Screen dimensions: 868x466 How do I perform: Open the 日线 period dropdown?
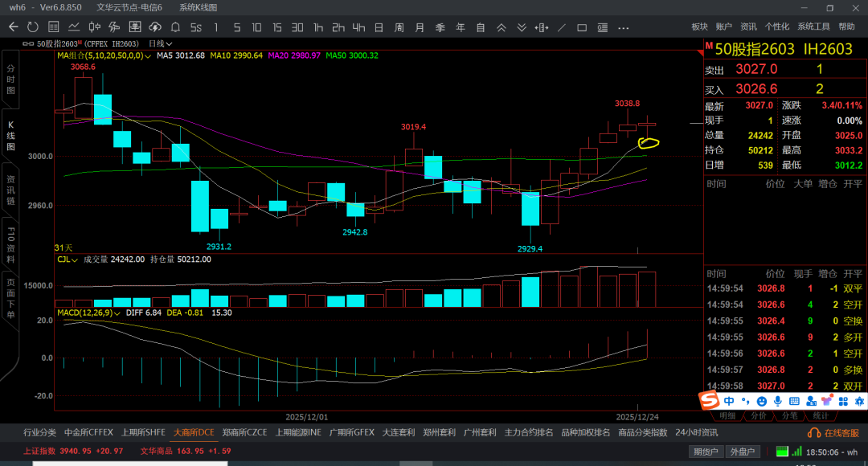coord(160,43)
